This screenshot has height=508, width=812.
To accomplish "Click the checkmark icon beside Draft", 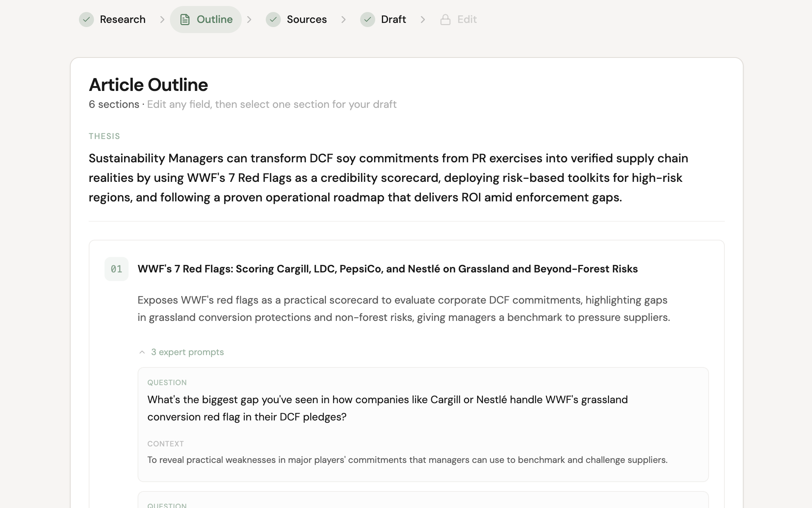I will click(368, 20).
